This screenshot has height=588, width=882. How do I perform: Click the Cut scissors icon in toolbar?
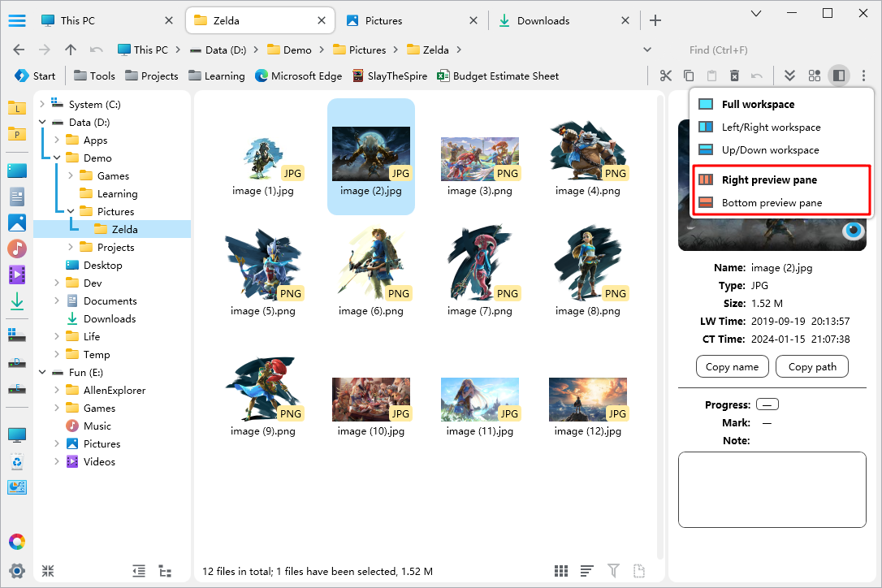coord(666,76)
